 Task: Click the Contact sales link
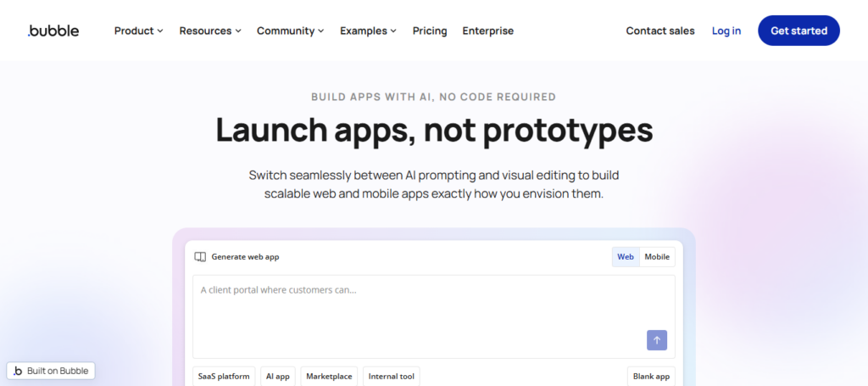(x=659, y=31)
